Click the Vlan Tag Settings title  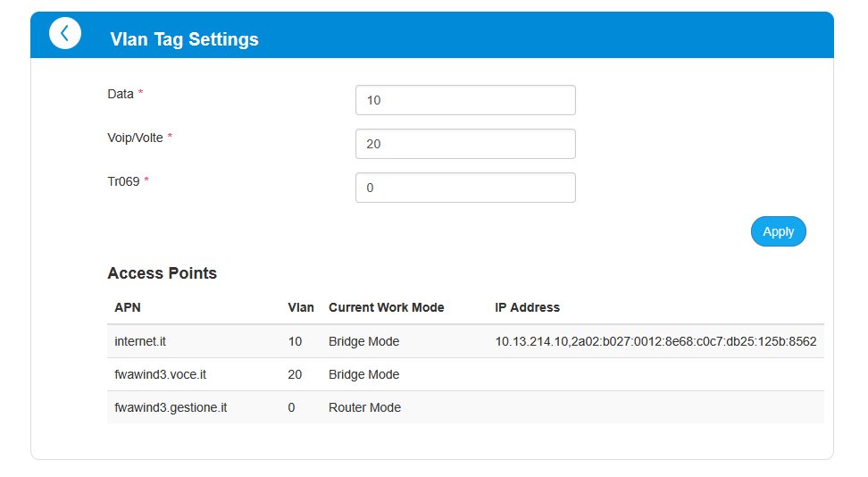[184, 39]
